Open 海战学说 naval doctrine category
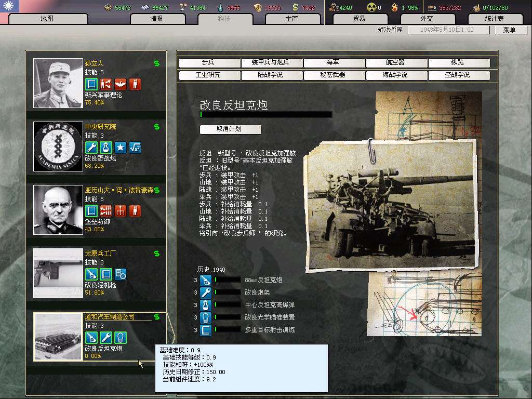The image size is (532, 399). click(x=396, y=75)
